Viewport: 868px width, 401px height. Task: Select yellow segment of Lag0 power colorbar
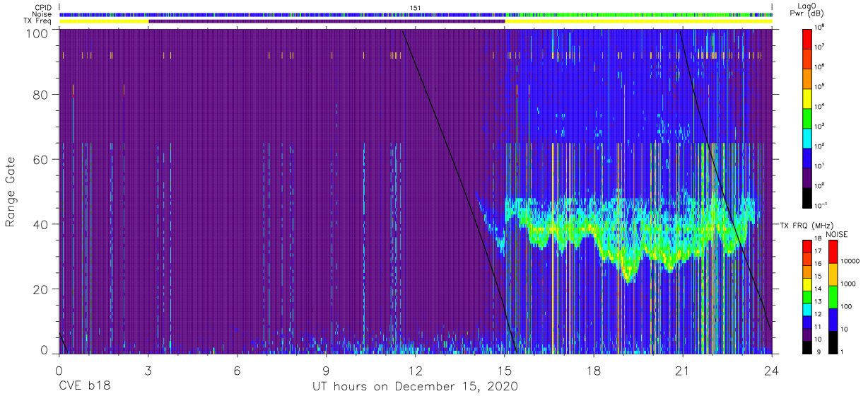pos(807,97)
